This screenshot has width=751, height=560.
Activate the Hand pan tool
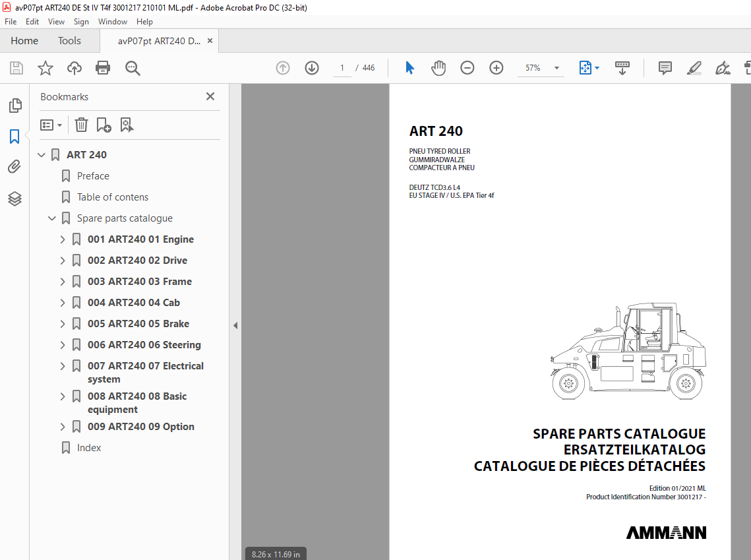tap(438, 68)
